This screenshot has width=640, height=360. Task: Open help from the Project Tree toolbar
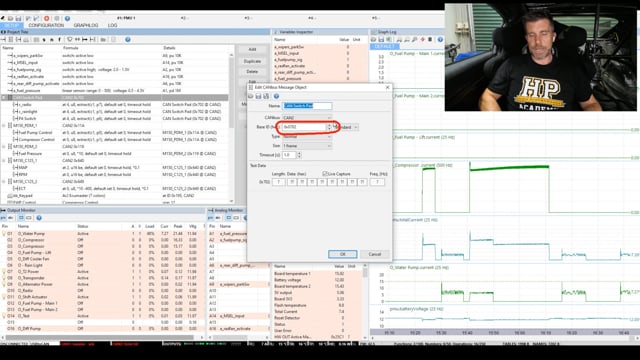point(128,40)
